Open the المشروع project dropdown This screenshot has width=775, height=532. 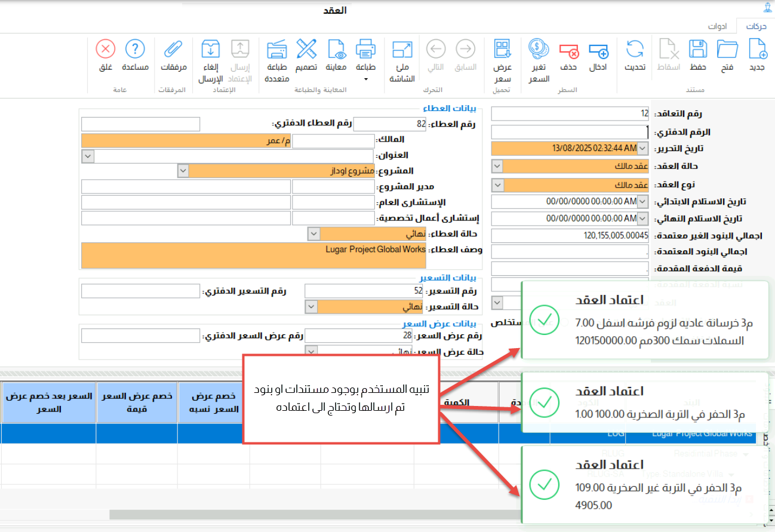coord(183,171)
